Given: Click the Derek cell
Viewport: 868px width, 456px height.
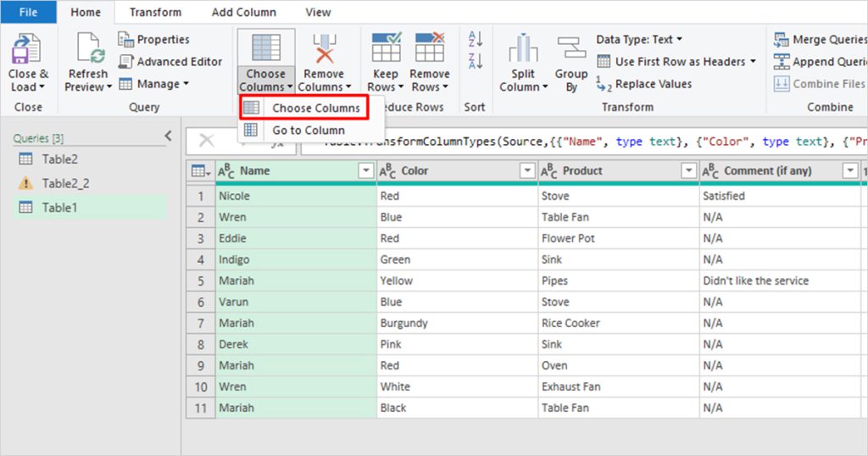Looking at the screenshot, I should pos(296,344).
